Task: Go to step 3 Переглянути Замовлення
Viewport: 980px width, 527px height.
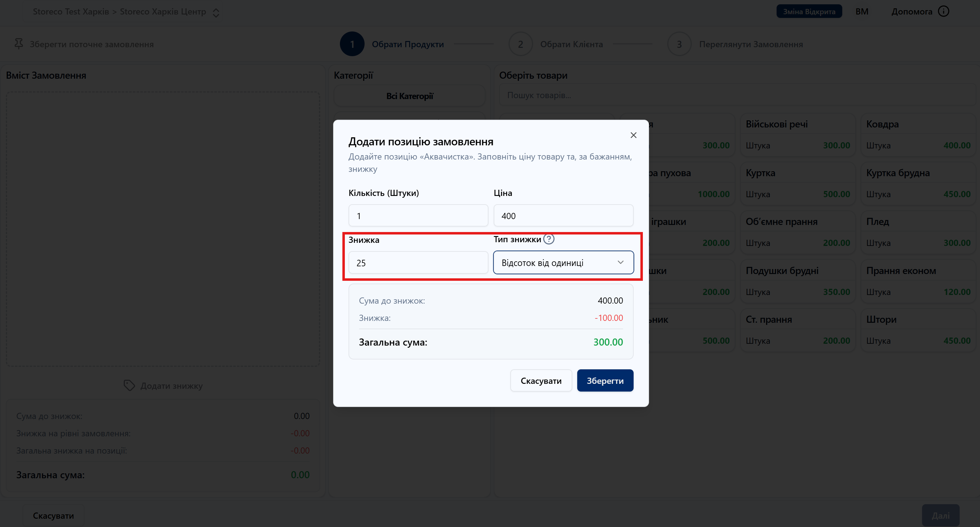Action: [679, 44]
